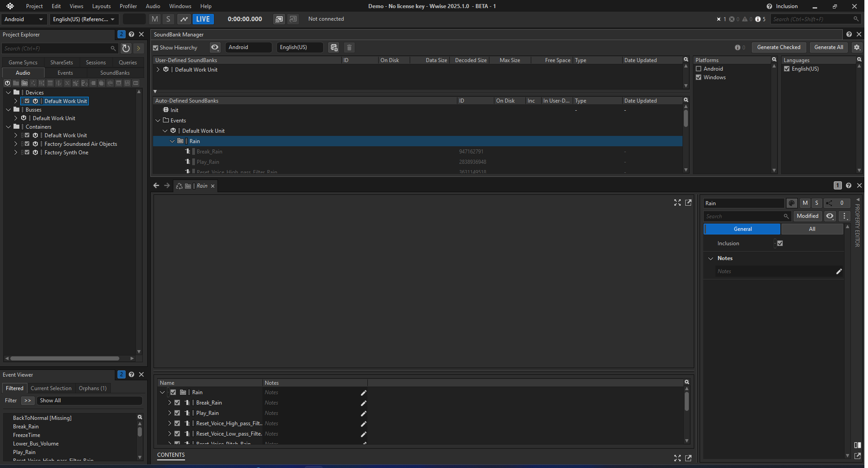Screen dimensions: 868x468
Task: Click the trash delete icon in SoundBank Manager
Action: [x=349, y=47]
